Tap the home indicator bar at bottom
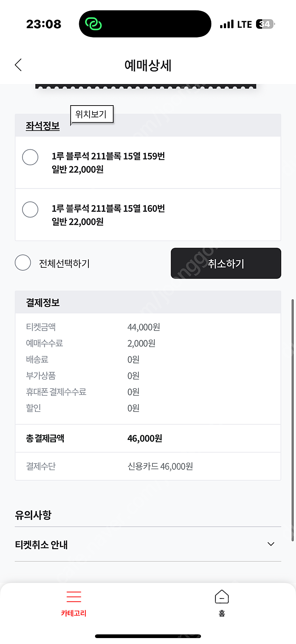296x644 pixels. [148, 636]
